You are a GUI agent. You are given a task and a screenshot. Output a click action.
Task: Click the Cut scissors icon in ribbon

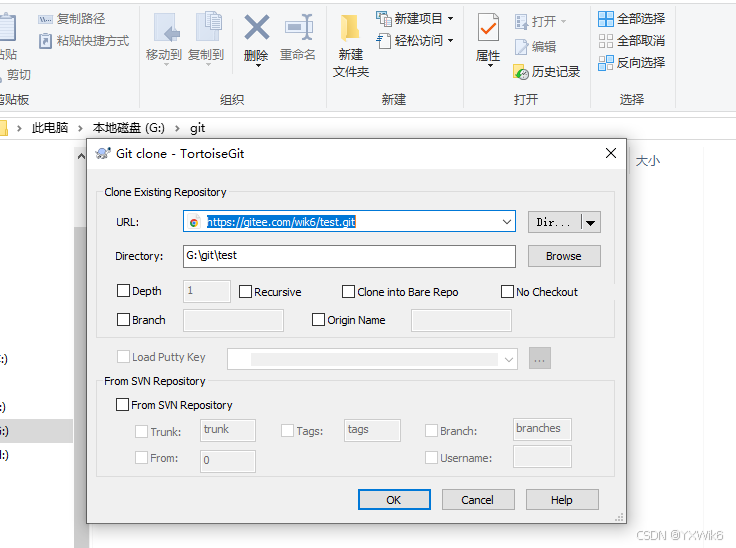(1, 75)
